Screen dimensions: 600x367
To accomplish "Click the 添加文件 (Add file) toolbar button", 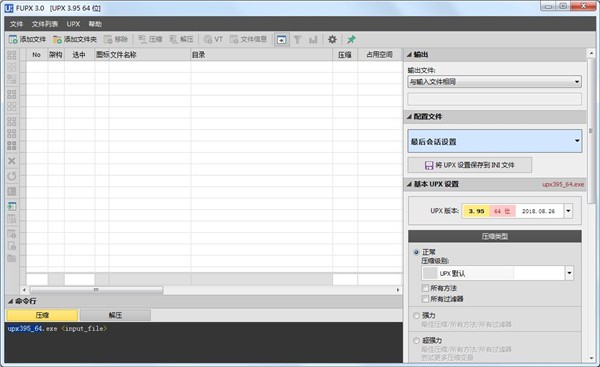I will [x=27, y=39].
